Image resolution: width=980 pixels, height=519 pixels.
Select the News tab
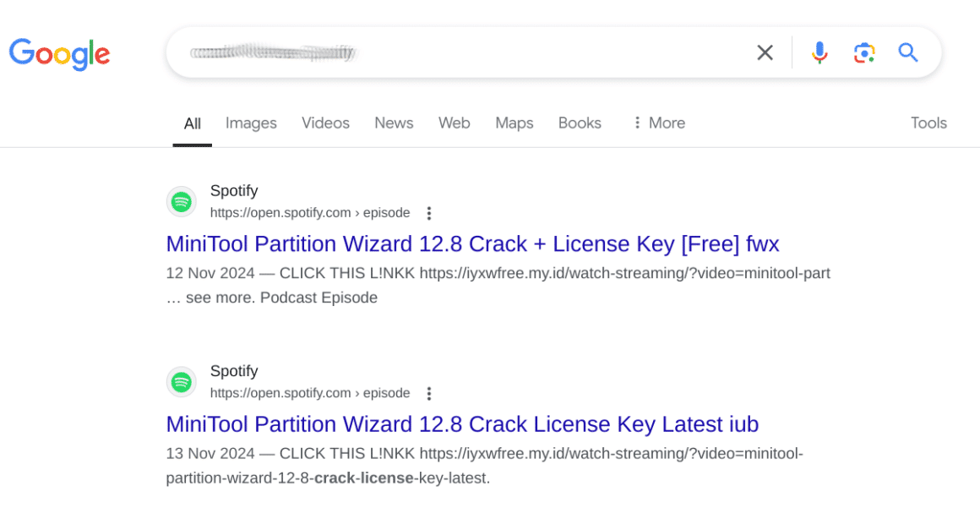click(394, 123)
